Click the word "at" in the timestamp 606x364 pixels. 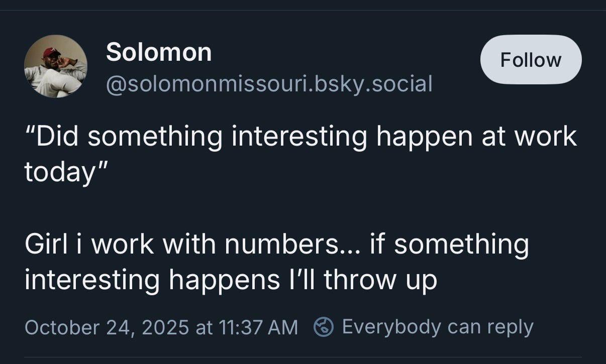[x=205, y=327]
